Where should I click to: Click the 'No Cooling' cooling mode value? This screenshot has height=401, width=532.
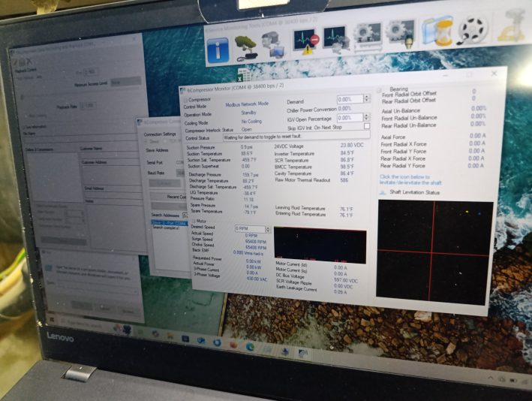click(x=251, y=121)
